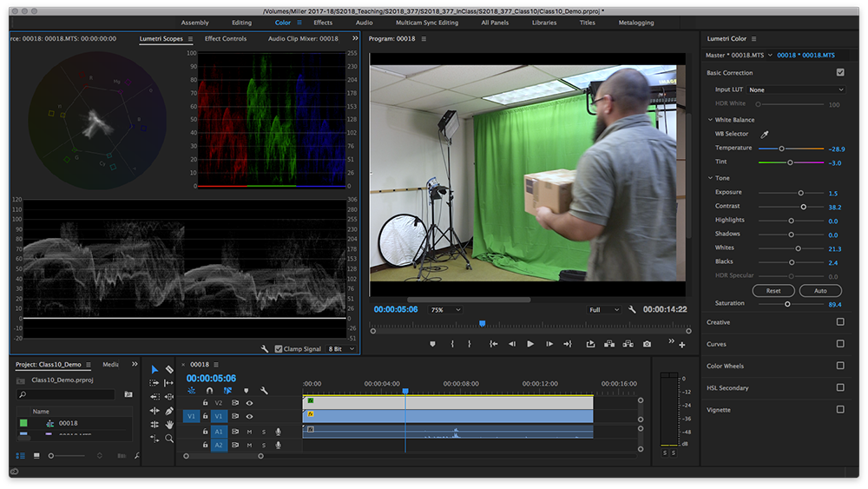Open Program monitor settings wrench
This screenshot has width=868, height=489.
click(632, 309)
